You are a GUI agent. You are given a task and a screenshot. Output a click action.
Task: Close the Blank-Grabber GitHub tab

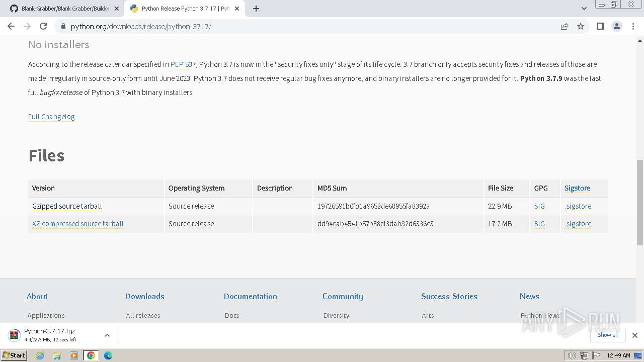pos(117,9)
